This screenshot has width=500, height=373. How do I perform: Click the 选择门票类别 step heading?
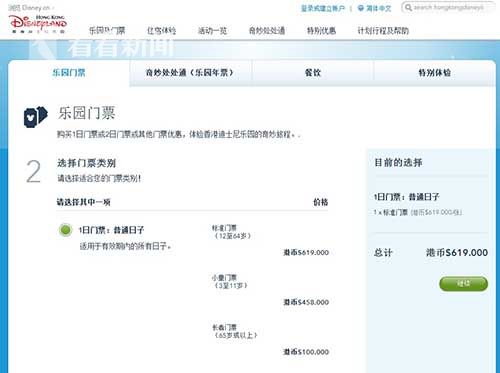[x=86, y=163]
